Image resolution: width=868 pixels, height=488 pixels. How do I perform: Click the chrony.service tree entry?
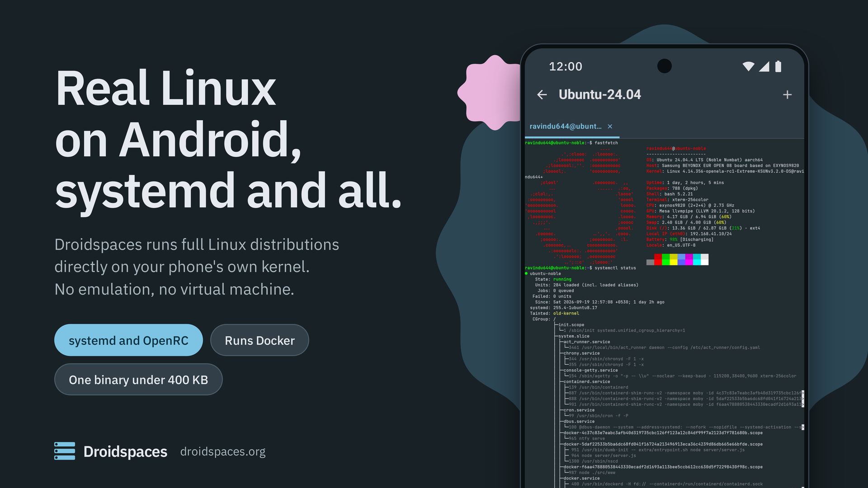(582, 353)
